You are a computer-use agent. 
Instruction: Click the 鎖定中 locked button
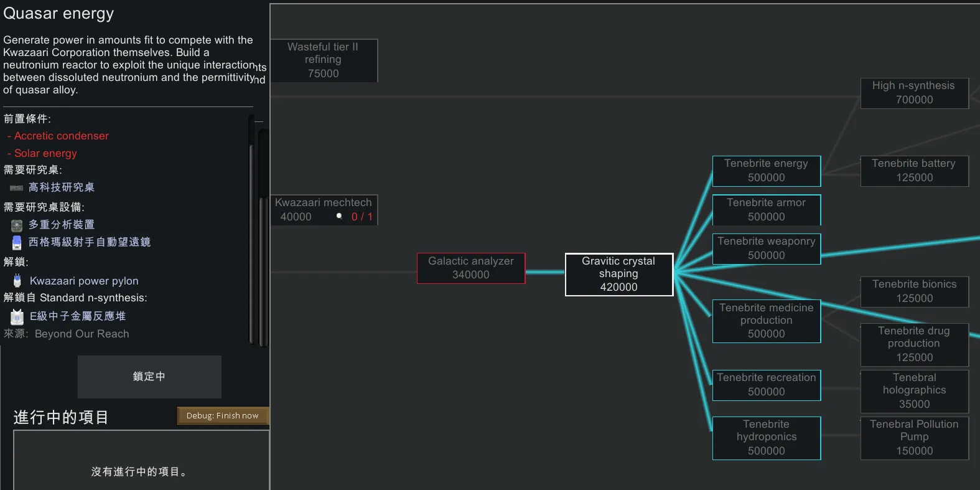pyautogui.click(x=149, y=377)
